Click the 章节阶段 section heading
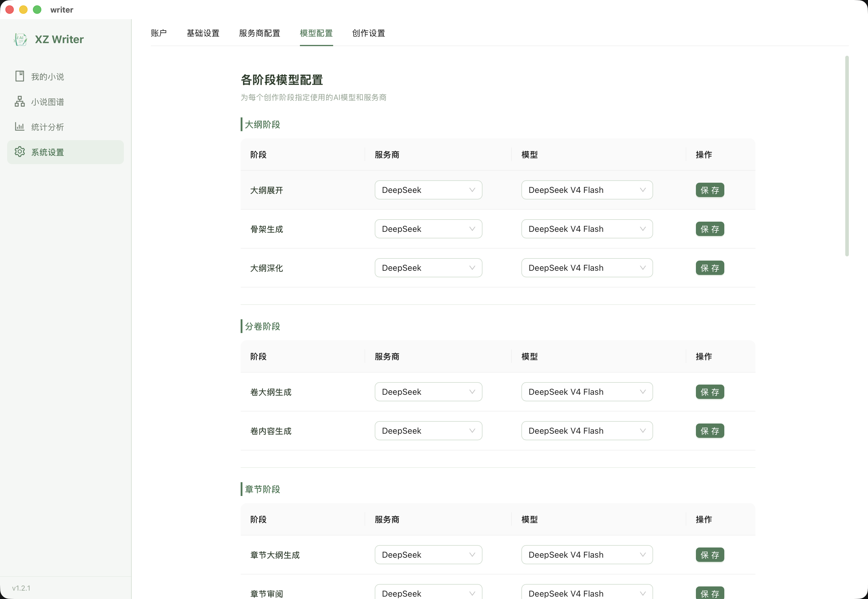Image resolution: width=868 pixels, height=599 pixels. coord(262,489)
